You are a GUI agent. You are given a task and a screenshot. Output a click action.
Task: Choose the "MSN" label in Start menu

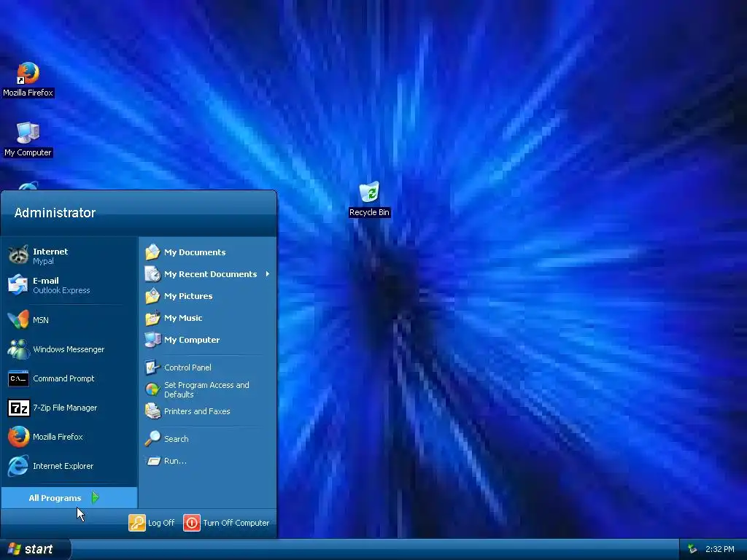(41, 320)
